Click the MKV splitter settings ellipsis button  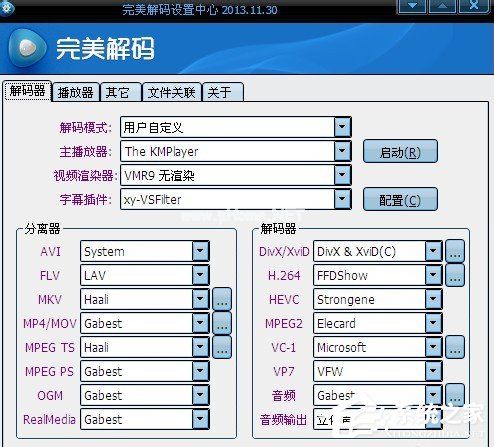pos(222,299)
